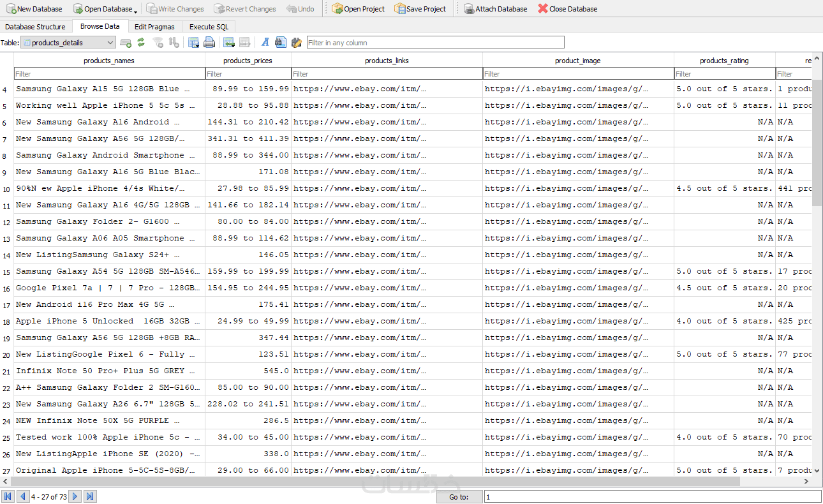Focus the Filter in any column field
The image size is (823, 504).
pos(436,43)
